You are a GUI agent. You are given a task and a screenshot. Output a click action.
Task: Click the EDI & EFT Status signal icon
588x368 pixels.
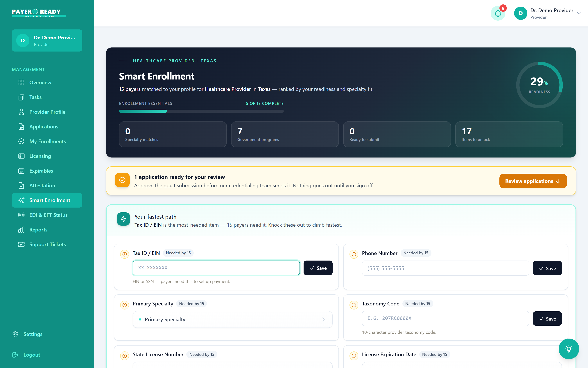[x=21, y=215]
